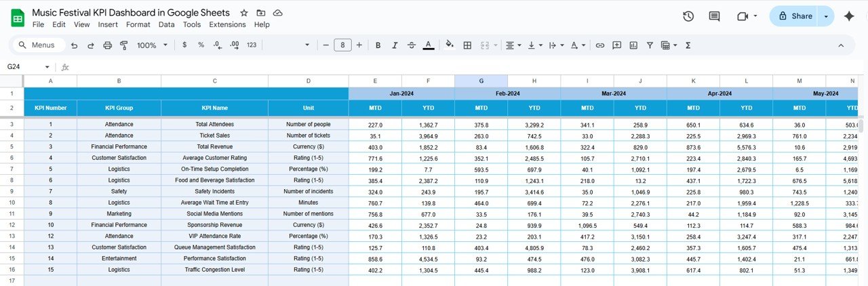Open the File menu

pyautogui.click(x=38, y=24)
